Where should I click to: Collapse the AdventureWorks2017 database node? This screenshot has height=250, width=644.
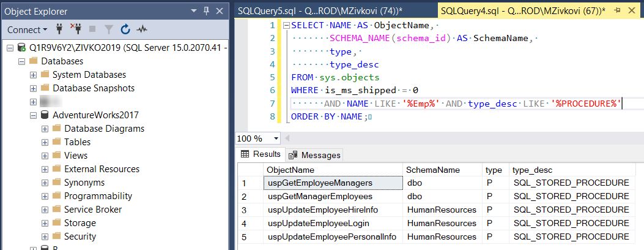[34, 116]
